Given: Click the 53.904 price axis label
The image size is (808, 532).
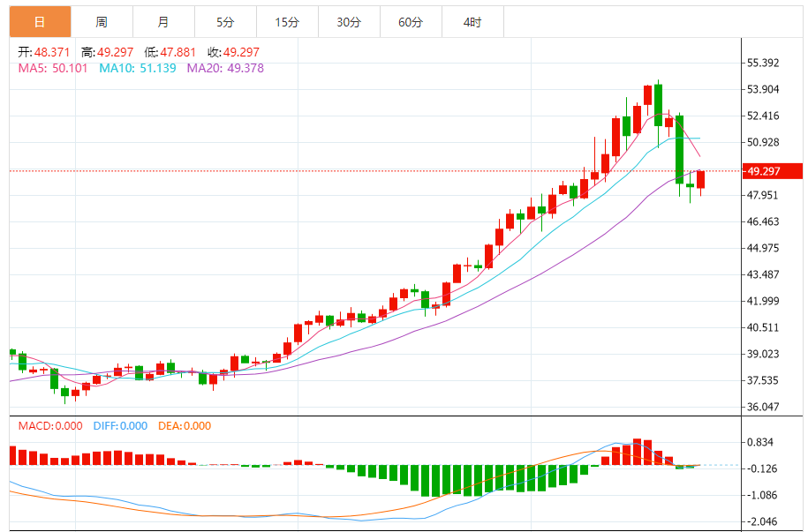Looking at the screenshot, I should 763,89.
